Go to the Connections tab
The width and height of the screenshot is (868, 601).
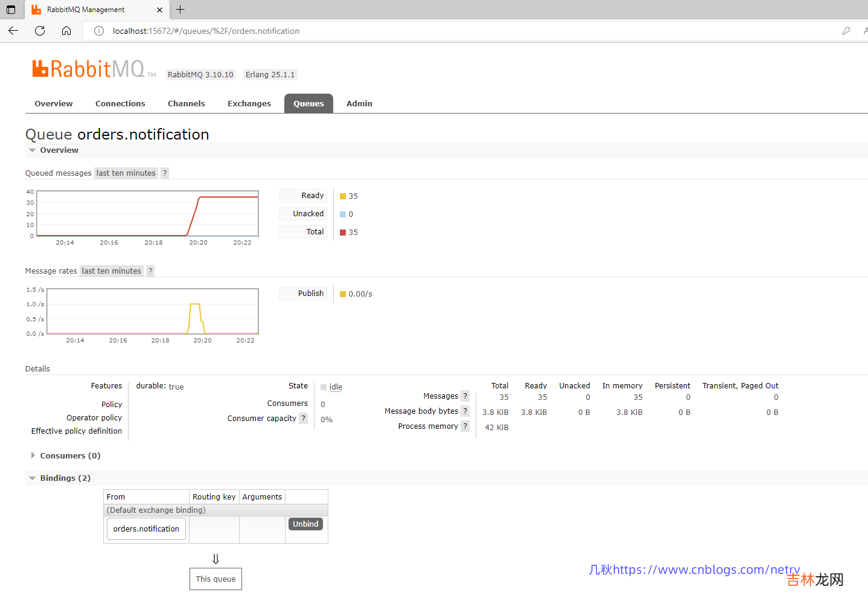[x=120, y=104]
